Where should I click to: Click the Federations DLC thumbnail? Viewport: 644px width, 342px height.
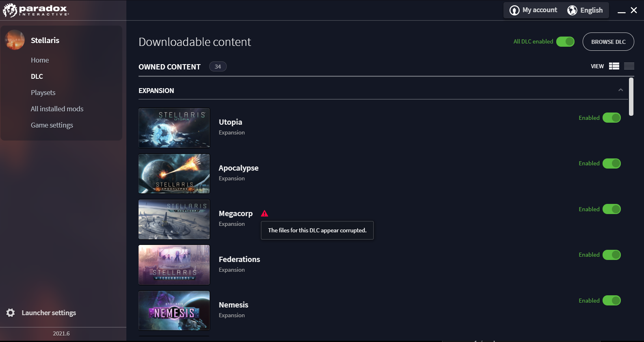[x=174, y=265]
